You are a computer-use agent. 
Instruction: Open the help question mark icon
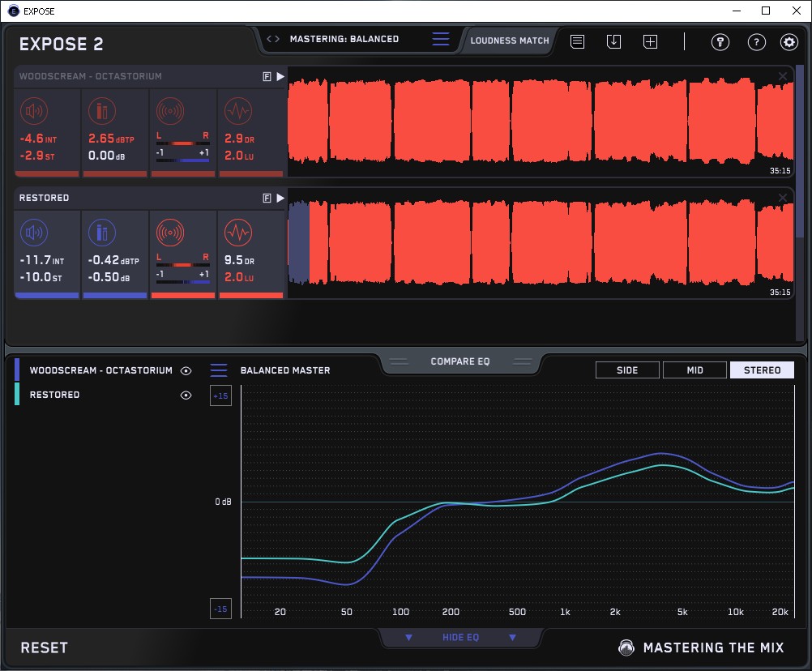coord(757,42)
